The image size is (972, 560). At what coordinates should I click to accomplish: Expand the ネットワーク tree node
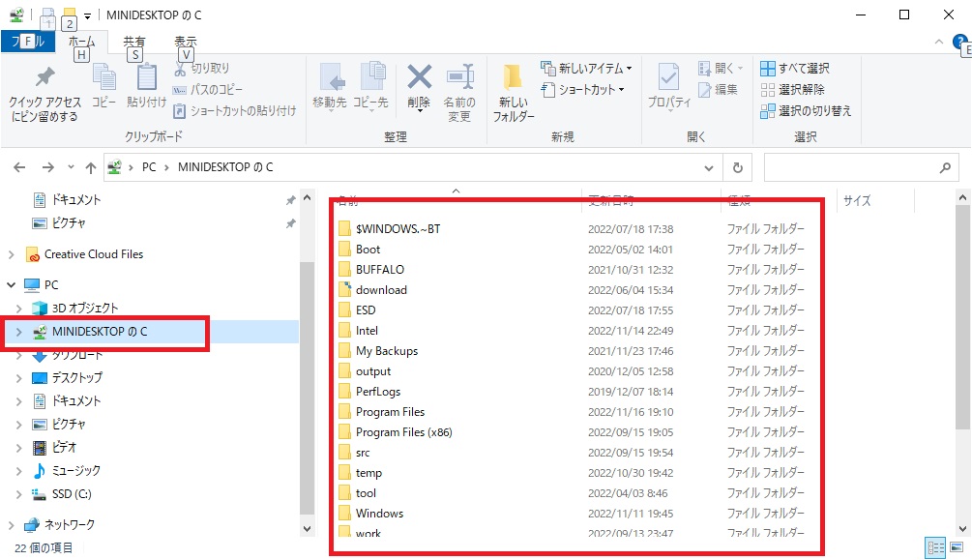point(12,524)
